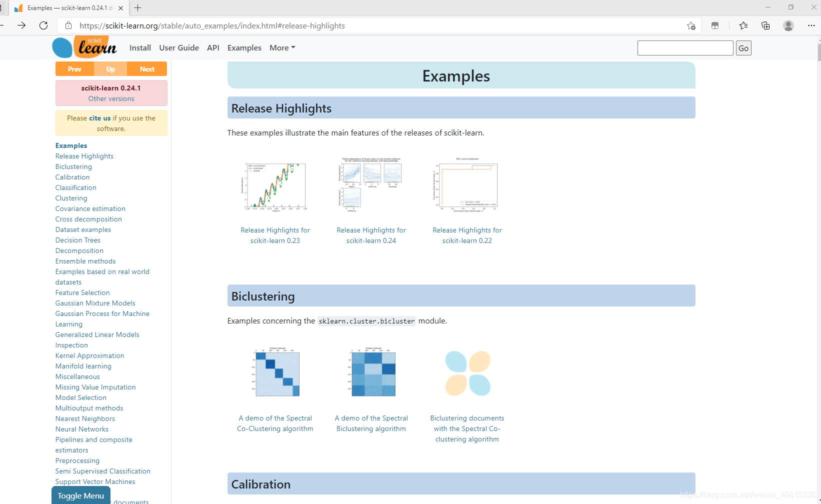Open sidebar Cross decomposition link
The height and width of the screenshot is (504, 821).
point(88,219)
